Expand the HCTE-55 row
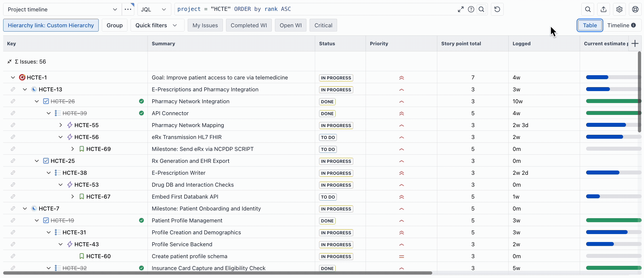 coord(61,125)
